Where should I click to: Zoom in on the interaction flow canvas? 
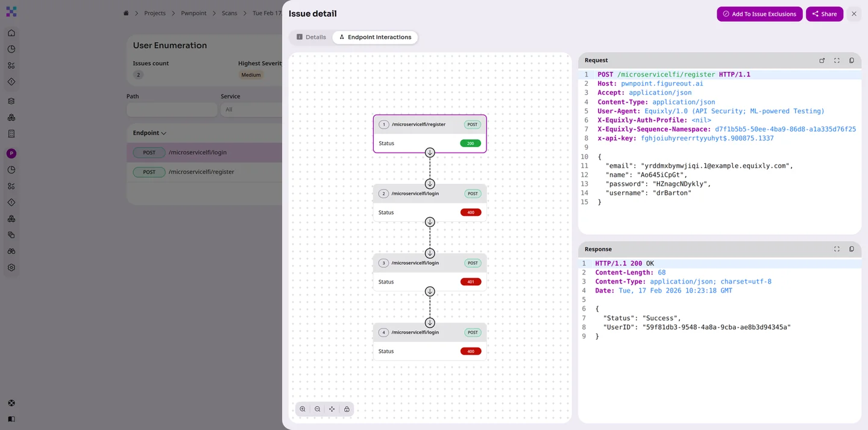303,409
